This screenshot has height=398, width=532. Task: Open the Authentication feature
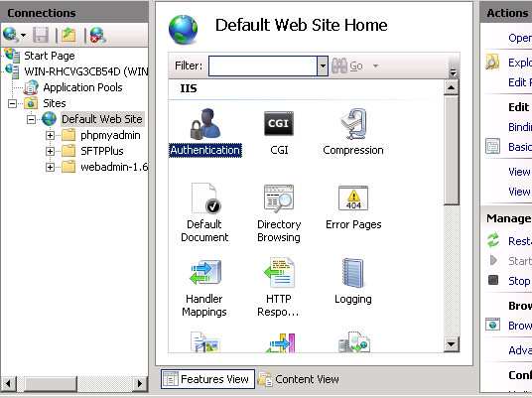coord(204,132)
